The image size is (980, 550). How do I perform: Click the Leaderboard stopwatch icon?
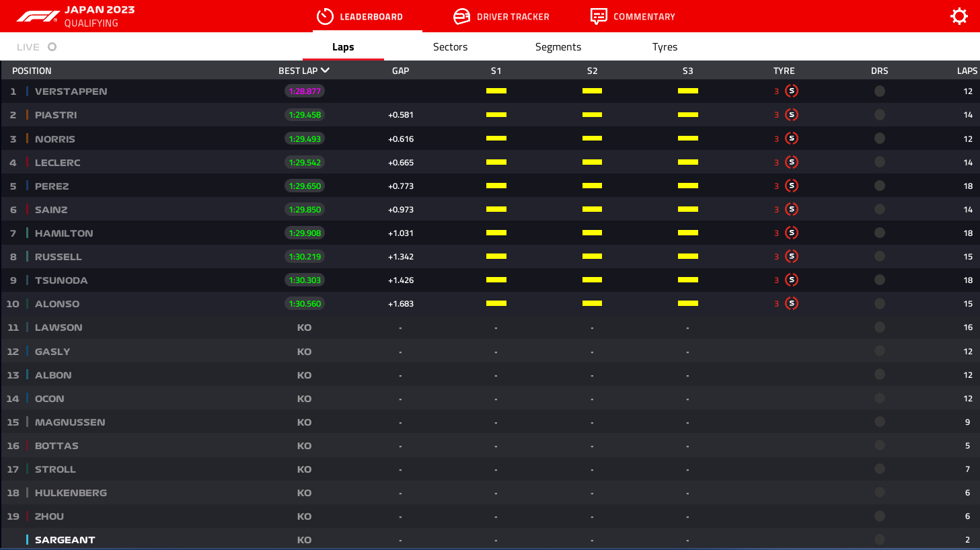click(325, 16)
